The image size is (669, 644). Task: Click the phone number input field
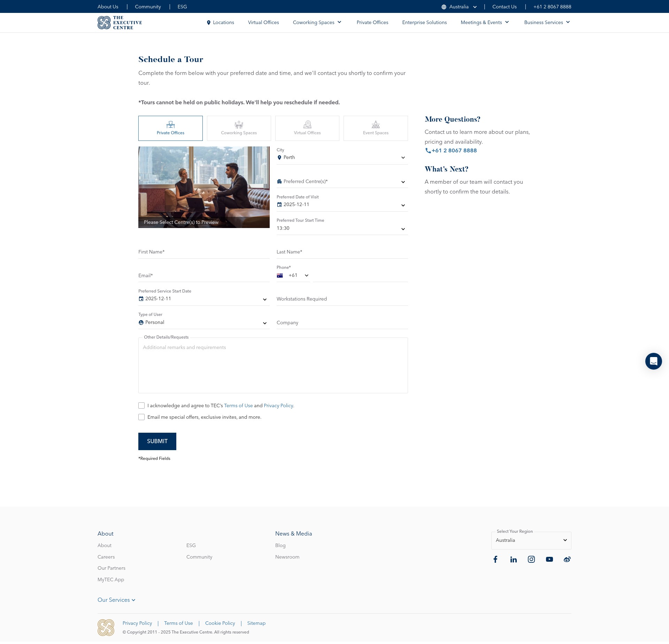[x=360, y=275]
